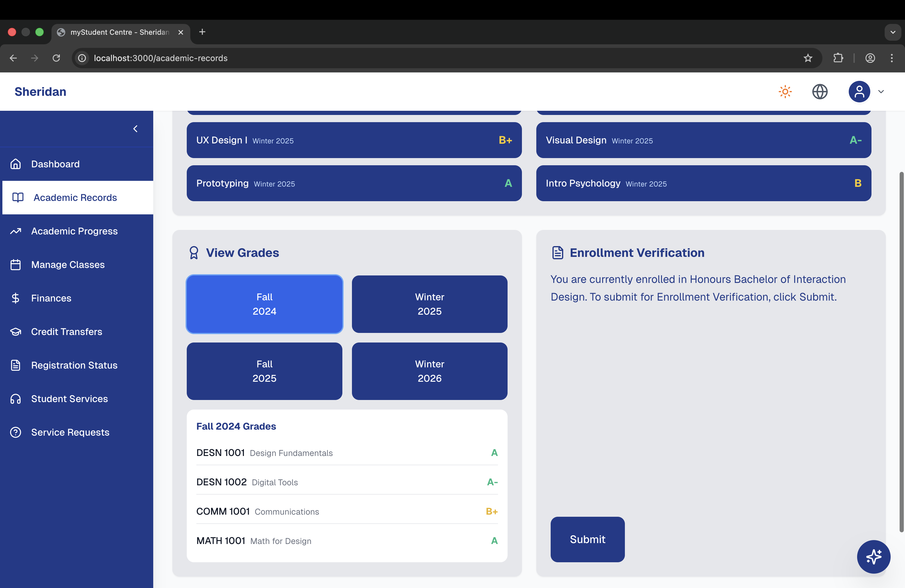Screen dimensions: 905x588
Task: Click the user profile avatar icon
Action: pyautogui.click(x=859, y=92)
